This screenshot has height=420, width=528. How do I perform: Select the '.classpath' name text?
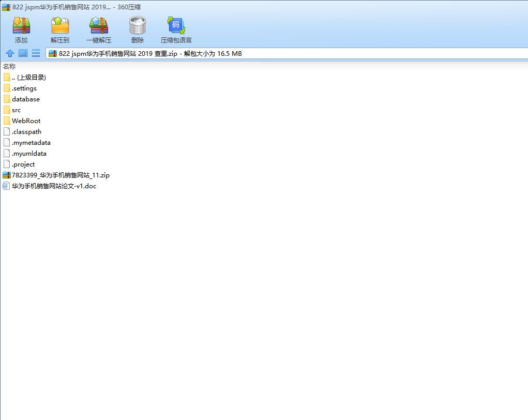click(x=26, y=132)
